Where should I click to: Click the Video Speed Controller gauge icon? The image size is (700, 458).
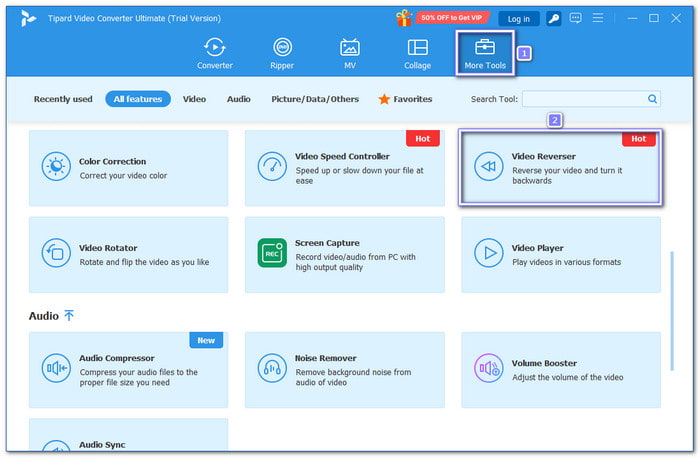(272, 167)
